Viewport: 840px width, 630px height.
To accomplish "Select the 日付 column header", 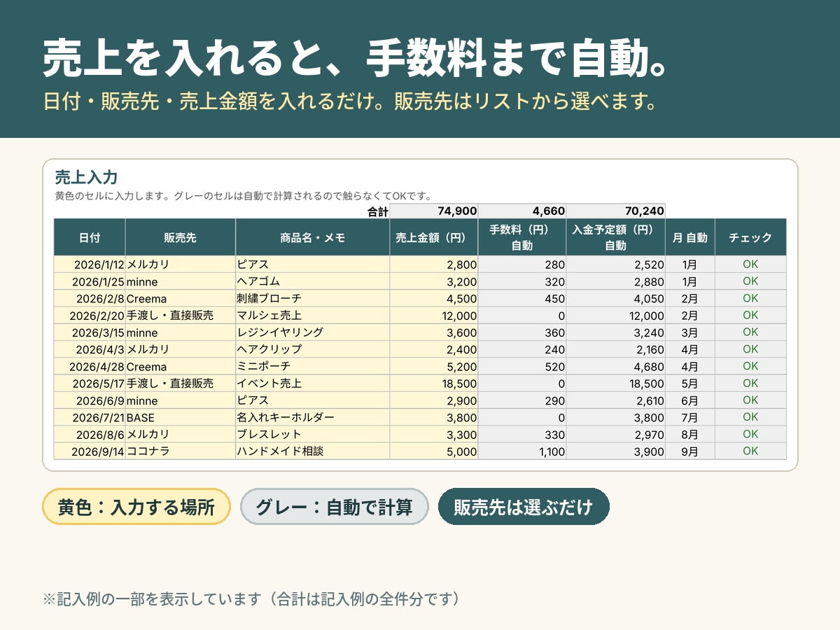I will click(x=90, y=237).
